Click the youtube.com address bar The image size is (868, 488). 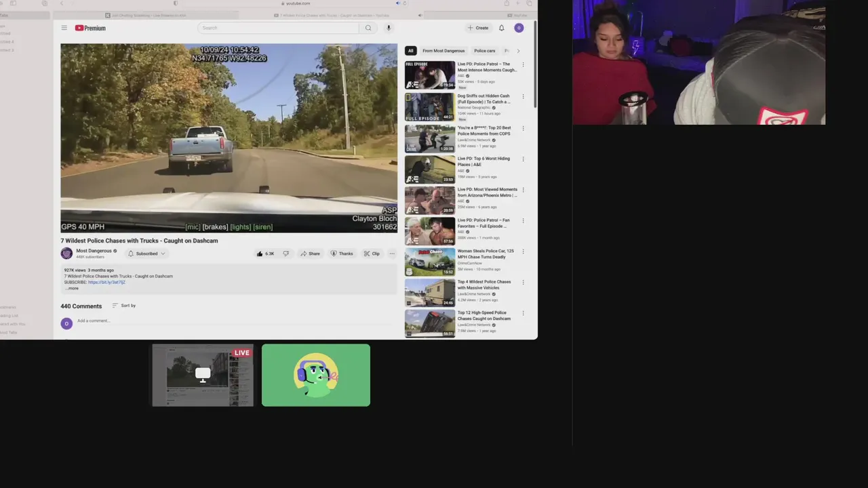coord(295,3)
